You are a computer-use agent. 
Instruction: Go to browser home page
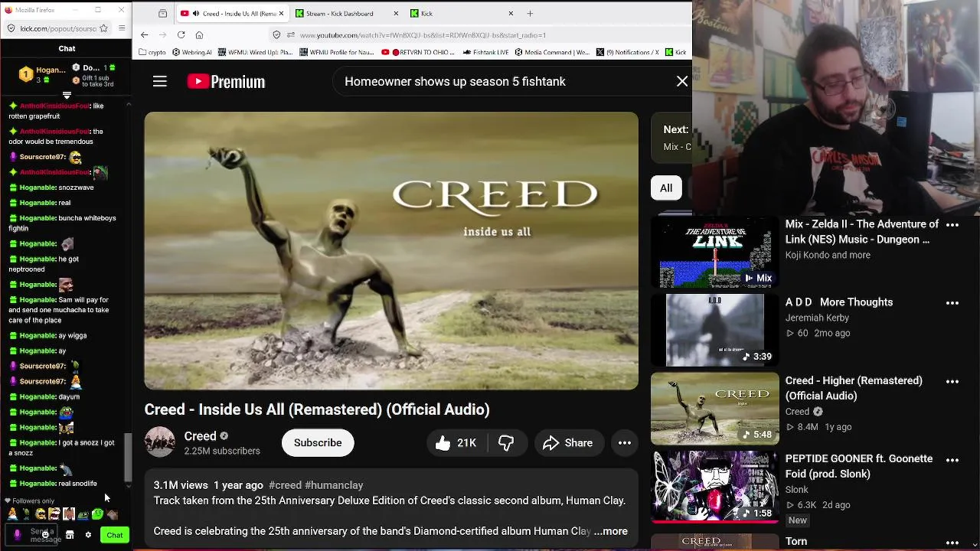(199, 34)
